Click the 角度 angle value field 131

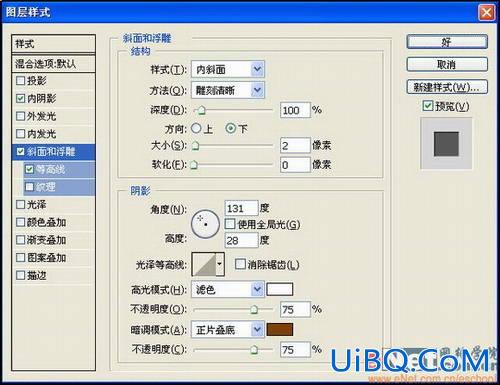click(242, 208)
